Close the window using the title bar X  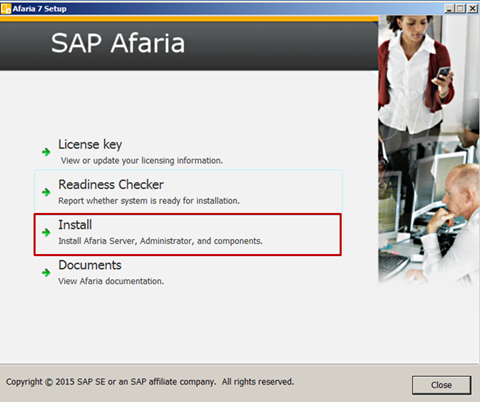tap(472, 8)
